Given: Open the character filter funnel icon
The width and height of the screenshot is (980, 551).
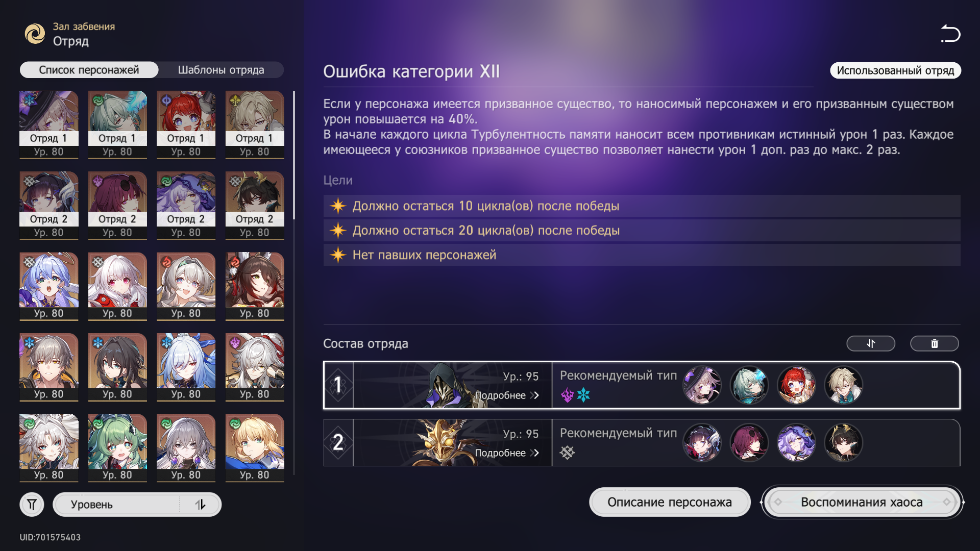Looking at the screenshot, I should [x=32, y=505].
